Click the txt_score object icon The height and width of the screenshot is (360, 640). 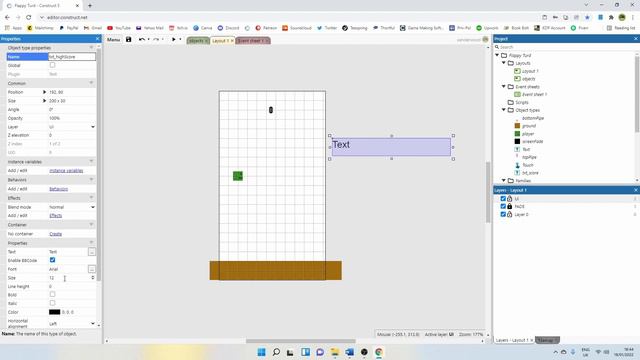click(517, 173)
